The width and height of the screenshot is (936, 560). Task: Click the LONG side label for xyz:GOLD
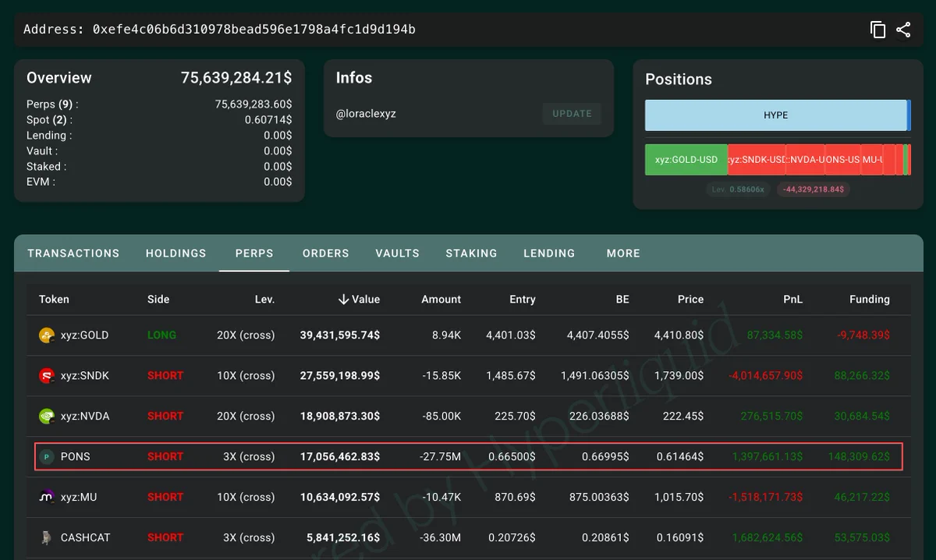161,335
